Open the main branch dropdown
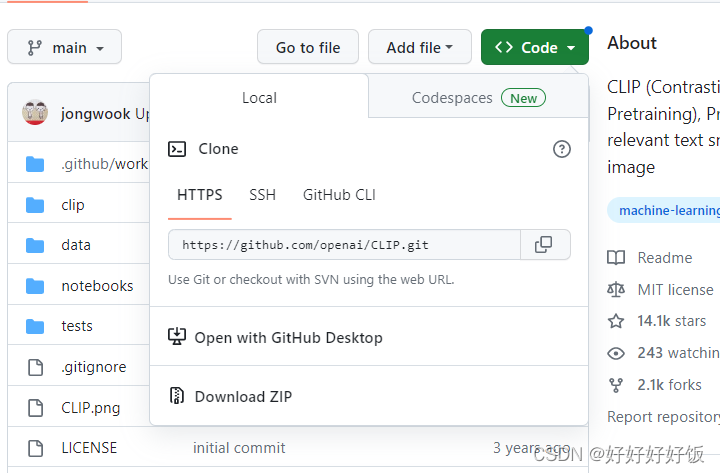Screen dimensions: 720x473 [64, 47]
